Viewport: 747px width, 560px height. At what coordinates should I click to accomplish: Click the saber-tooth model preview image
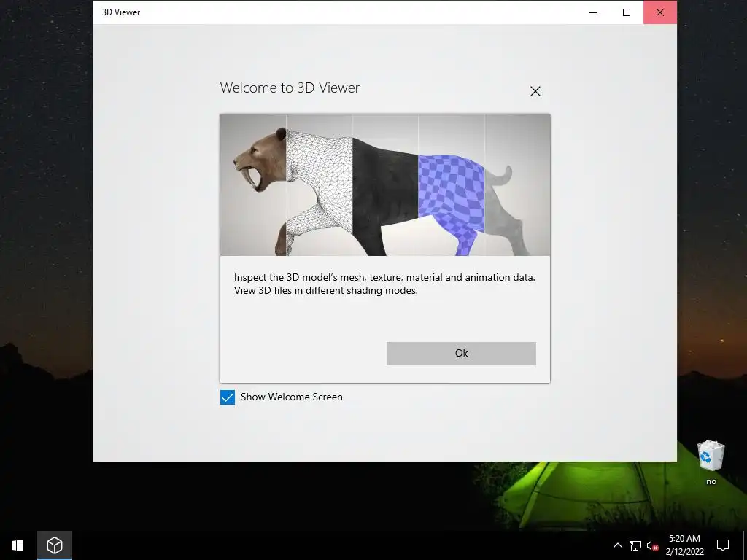(385, 184)
